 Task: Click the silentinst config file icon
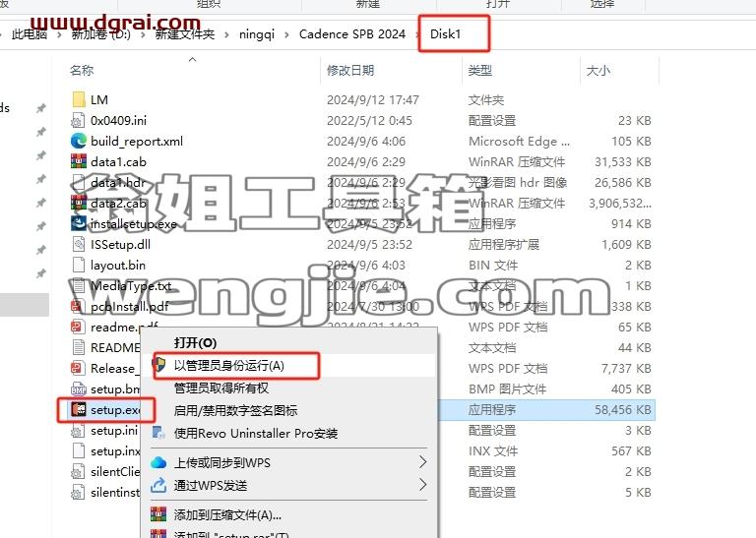(x=78, y=492)
